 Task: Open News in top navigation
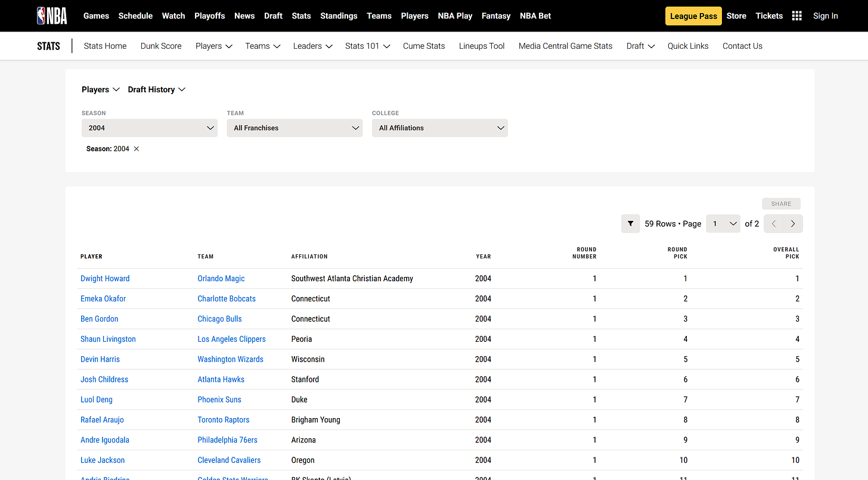244,16
